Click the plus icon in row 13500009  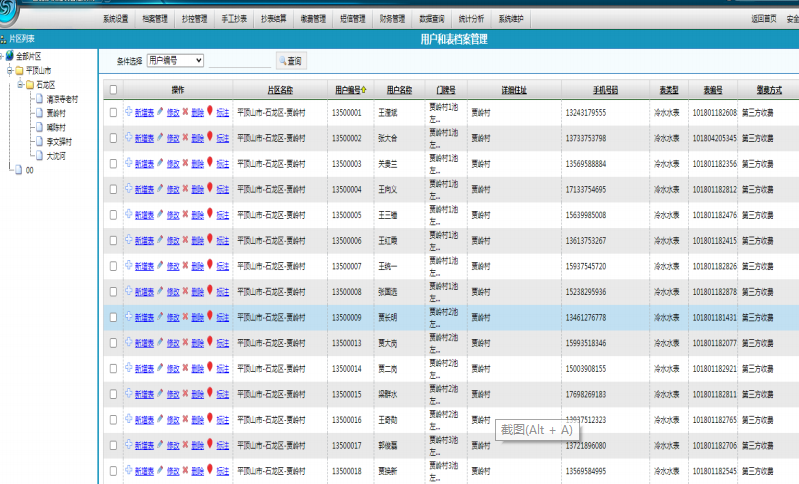(x=128, y=316)
